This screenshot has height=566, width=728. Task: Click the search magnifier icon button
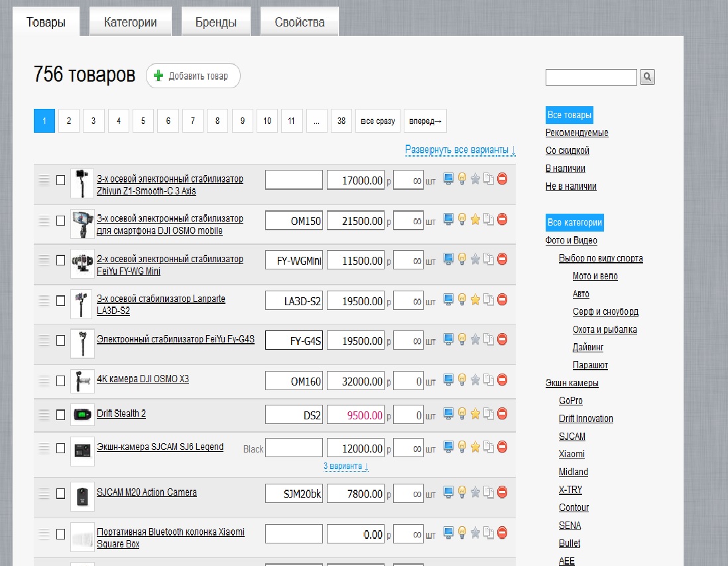point(647,77)
